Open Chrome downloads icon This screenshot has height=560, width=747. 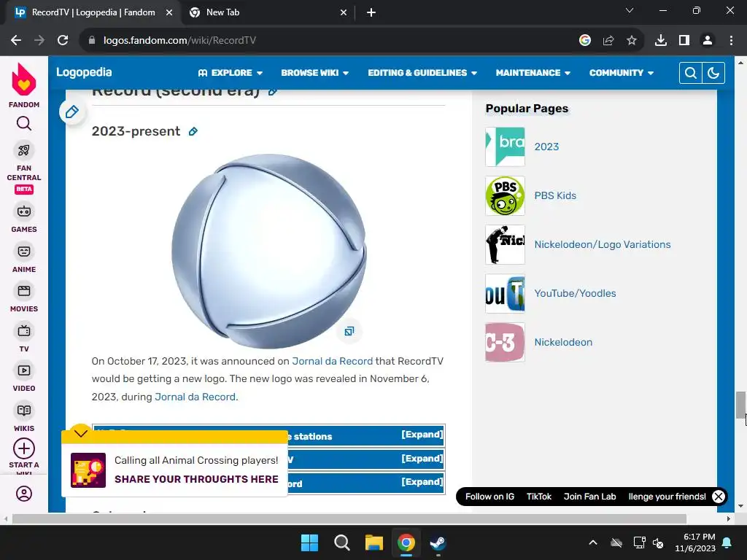pyautogui.click(x=661, y=41)
